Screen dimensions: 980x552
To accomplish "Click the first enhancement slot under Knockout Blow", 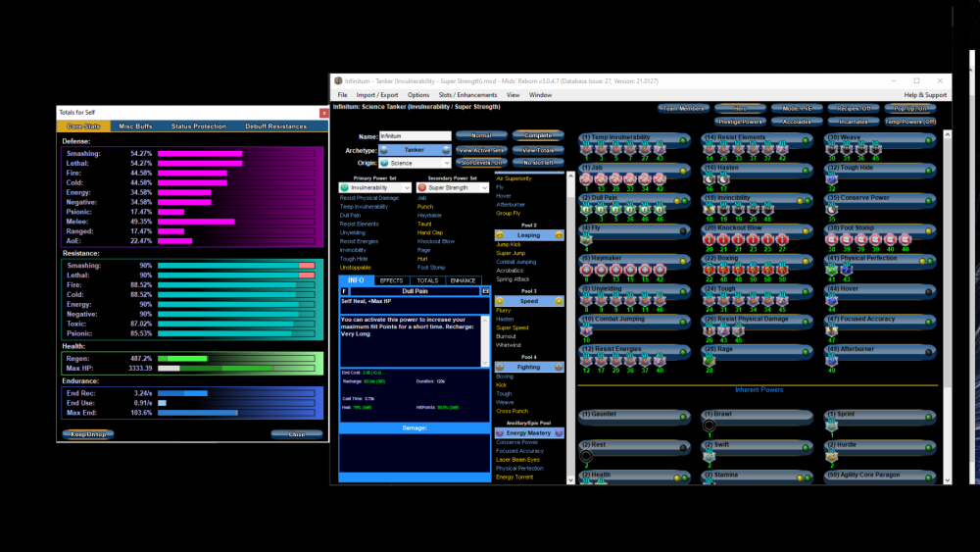I will [710, 240].
